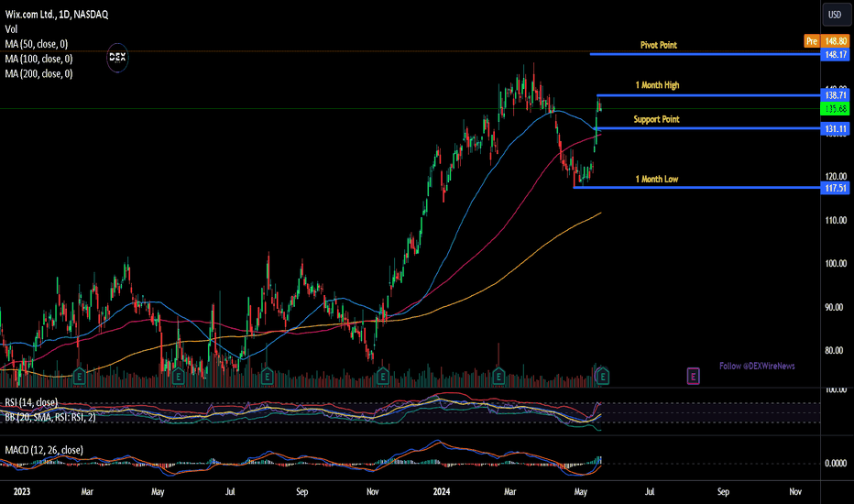Select the MA (50, close, 0) legend
The width and height of the screenshot is (854, 504).
pos(37,44)
